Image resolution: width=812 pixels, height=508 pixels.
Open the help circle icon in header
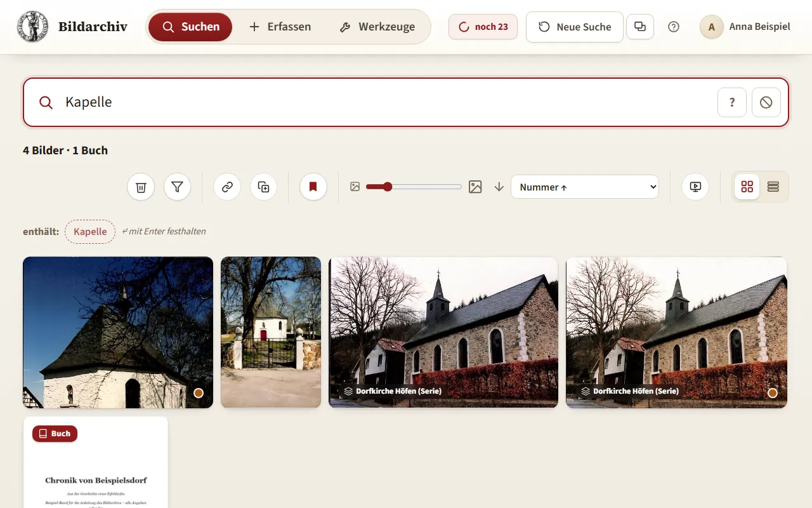pos(674,27)
